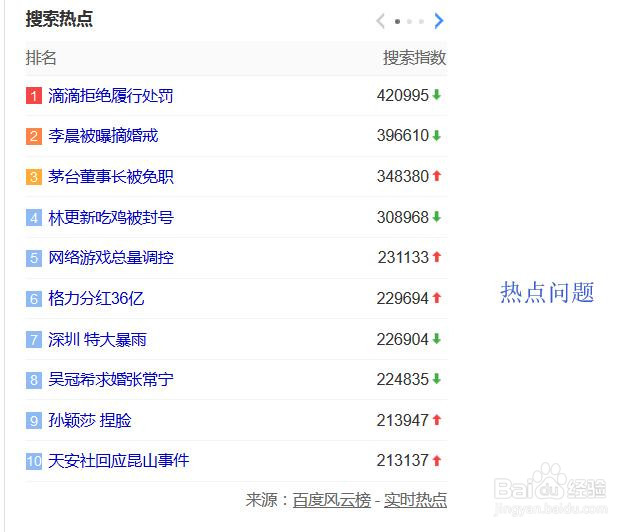The image size is (644, 532).
Task: Click the rank 5 badge
Action: pos(34,258)
